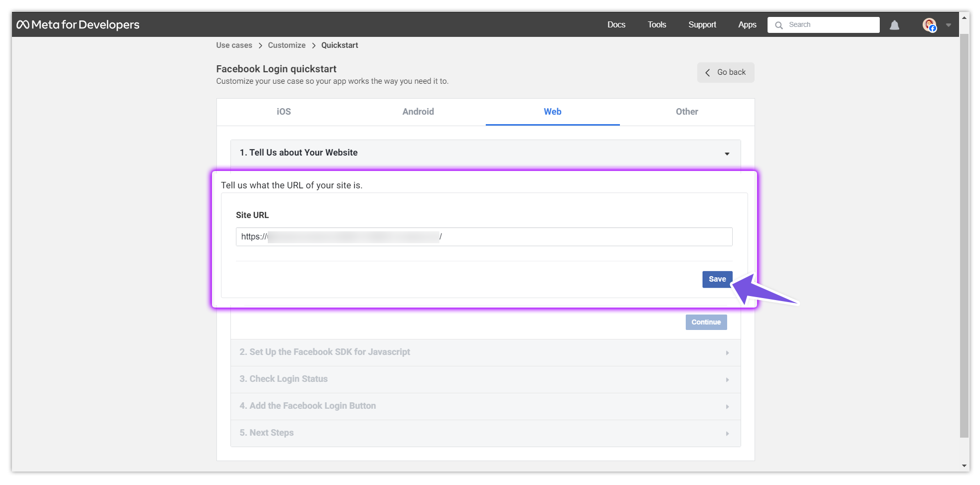Open the Docs menu
Screen dimensions: 980x485
(616, 24)
